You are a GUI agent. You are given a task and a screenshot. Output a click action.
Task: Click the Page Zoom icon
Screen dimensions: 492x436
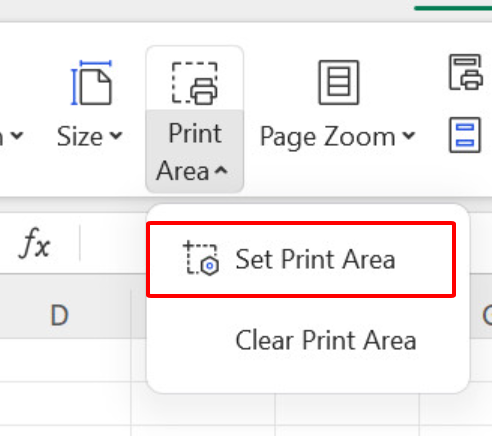[x=339, y=83]
